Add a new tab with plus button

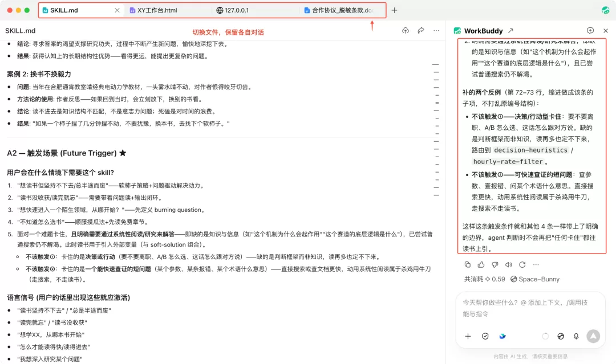click(395, 10)
